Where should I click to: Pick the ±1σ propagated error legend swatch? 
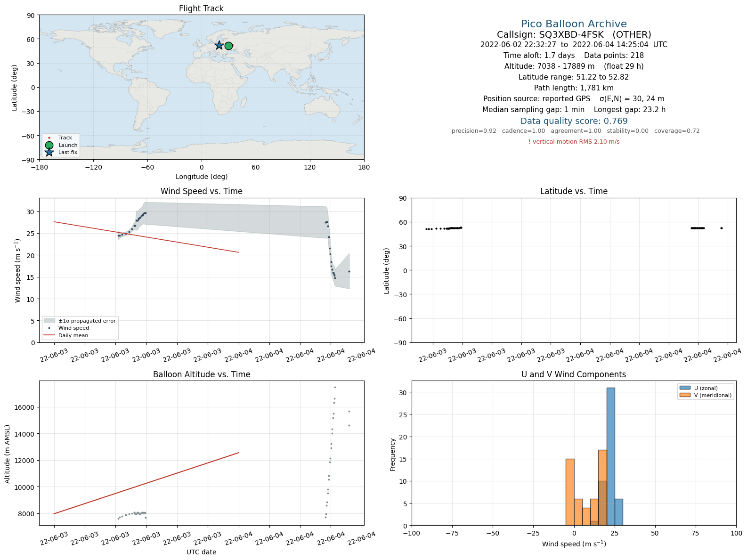pos(49,321)
